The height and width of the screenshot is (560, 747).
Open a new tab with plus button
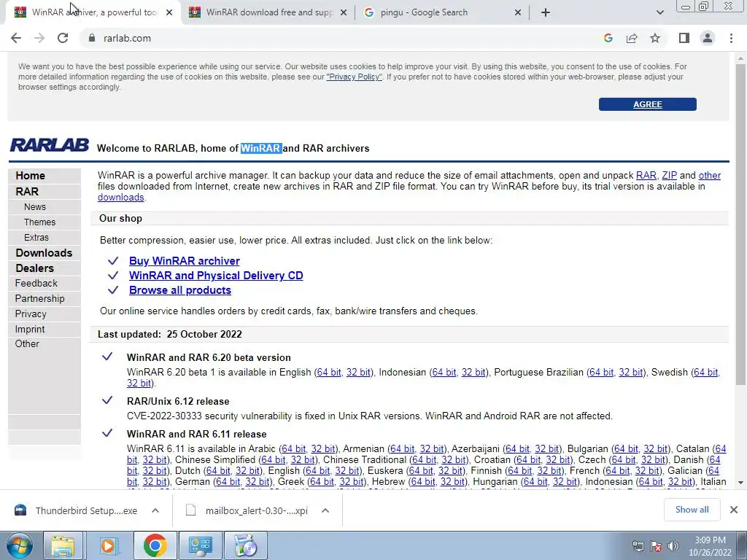[546, 12]
